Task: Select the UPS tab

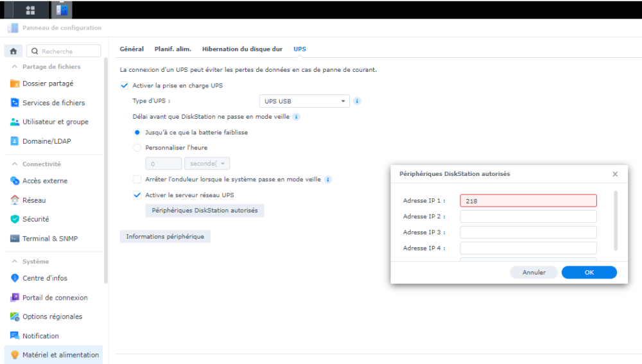Action: tap(300, 49)
